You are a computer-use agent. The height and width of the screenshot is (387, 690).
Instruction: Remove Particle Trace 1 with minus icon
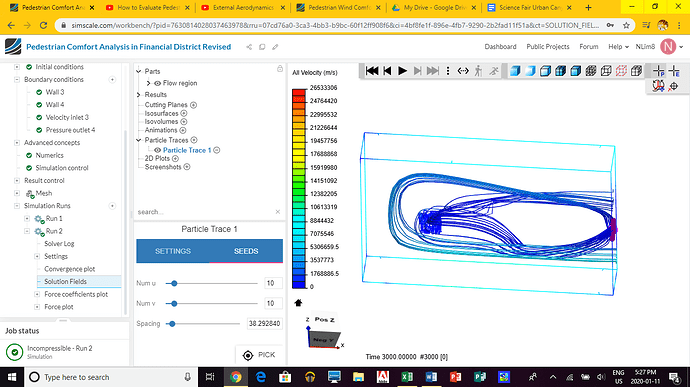[x=217, y=150]
